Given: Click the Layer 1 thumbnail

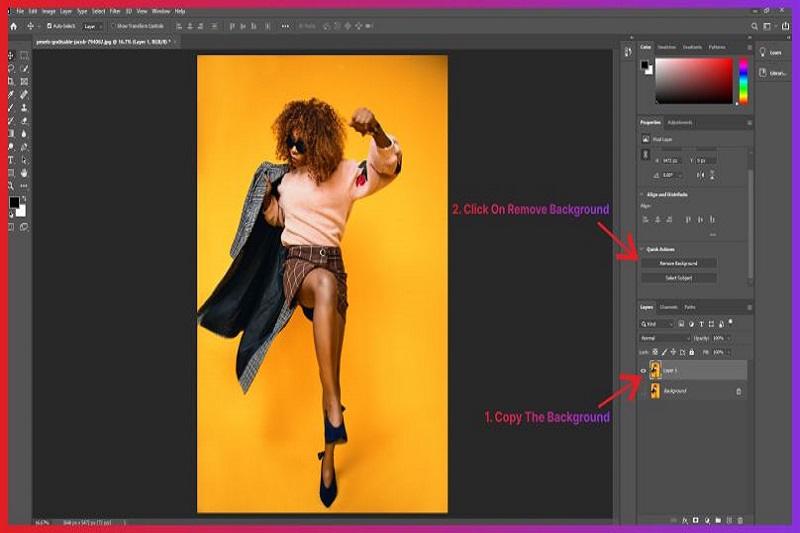Looking at the screenshot, I should pos(655,371).
